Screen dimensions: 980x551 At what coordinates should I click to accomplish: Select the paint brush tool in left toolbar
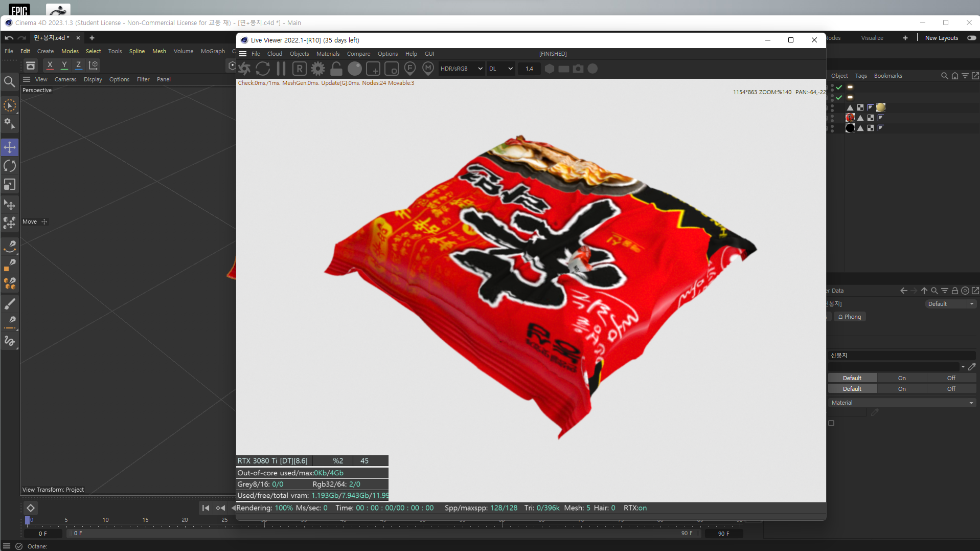10,304
